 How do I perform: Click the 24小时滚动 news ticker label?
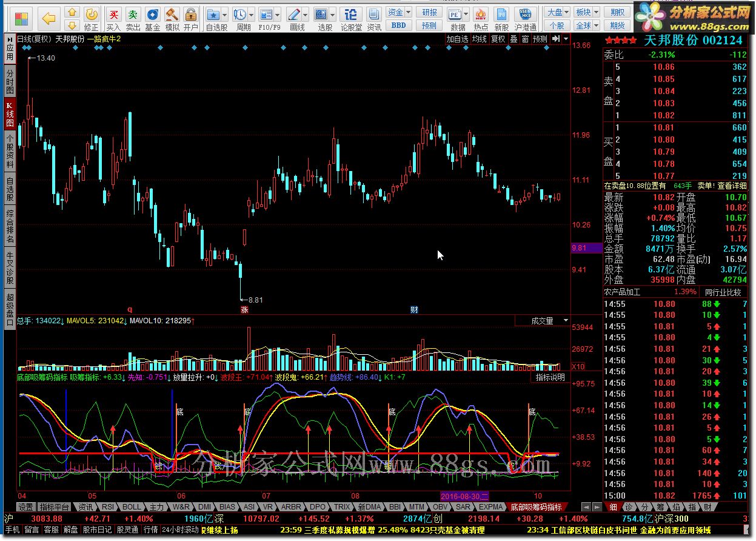click(180, 529)
